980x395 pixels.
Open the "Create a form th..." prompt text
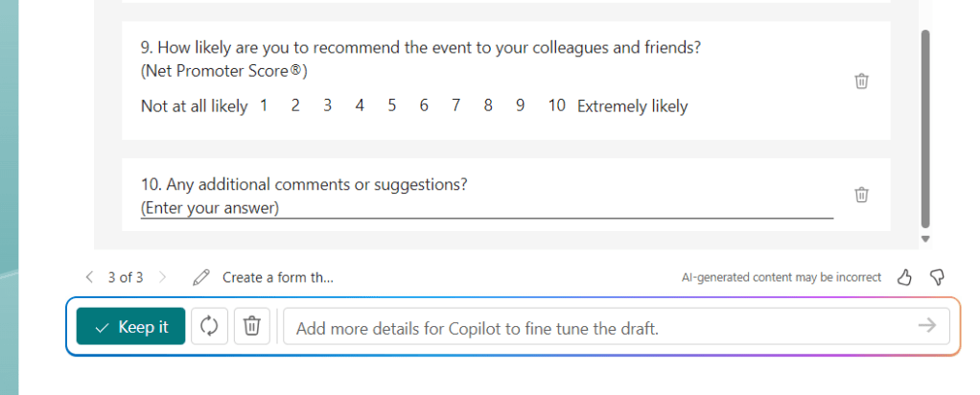(278, 277)
